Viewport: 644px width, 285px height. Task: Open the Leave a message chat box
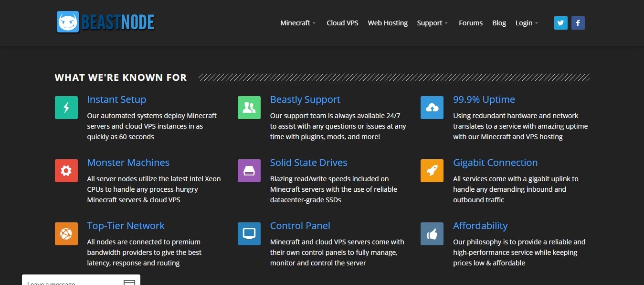coord(81,280)
